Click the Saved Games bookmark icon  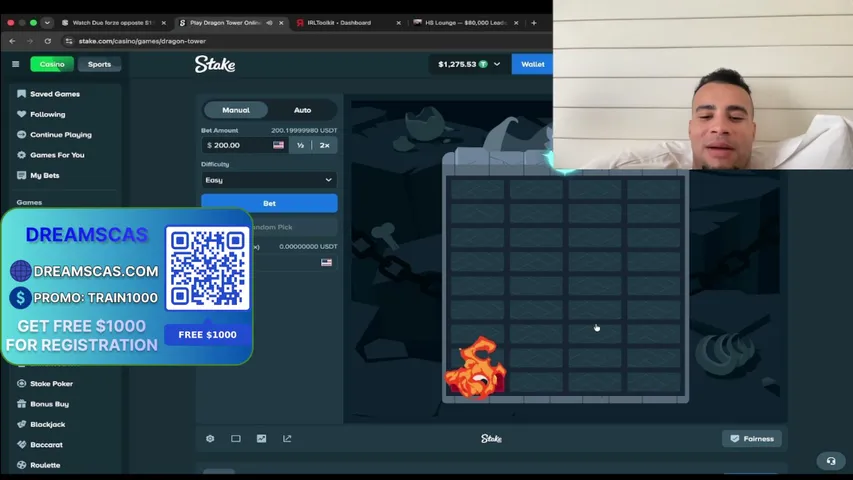21,94
